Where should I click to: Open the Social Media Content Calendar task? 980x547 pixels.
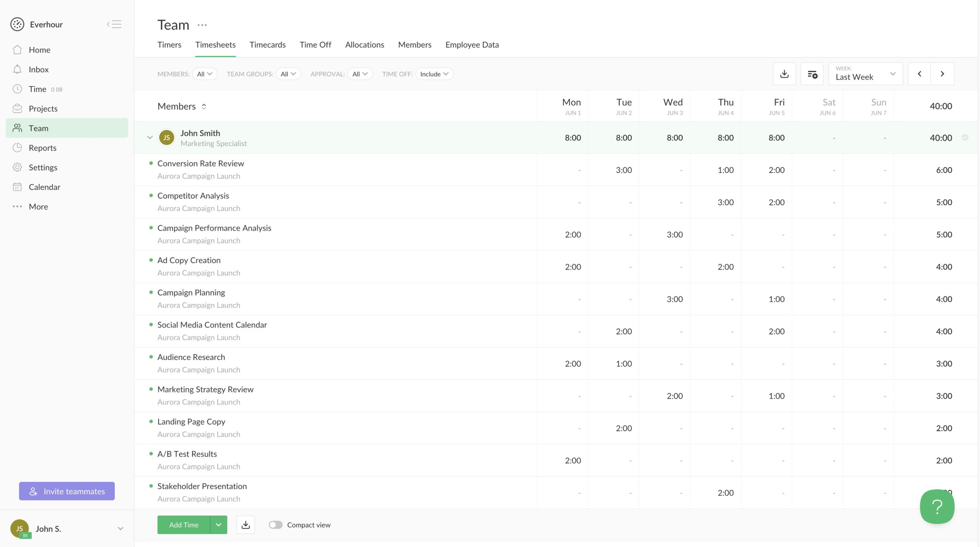tap(212, 325)
